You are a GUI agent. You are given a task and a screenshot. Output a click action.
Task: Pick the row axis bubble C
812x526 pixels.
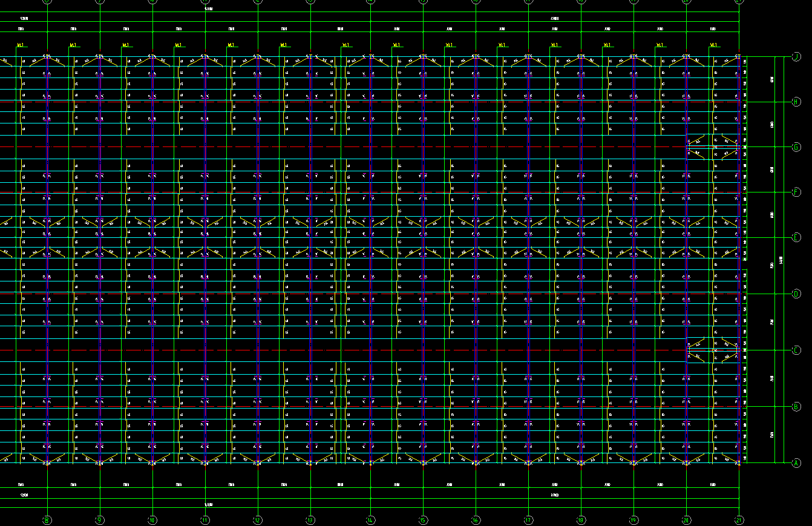coord(796,350)
